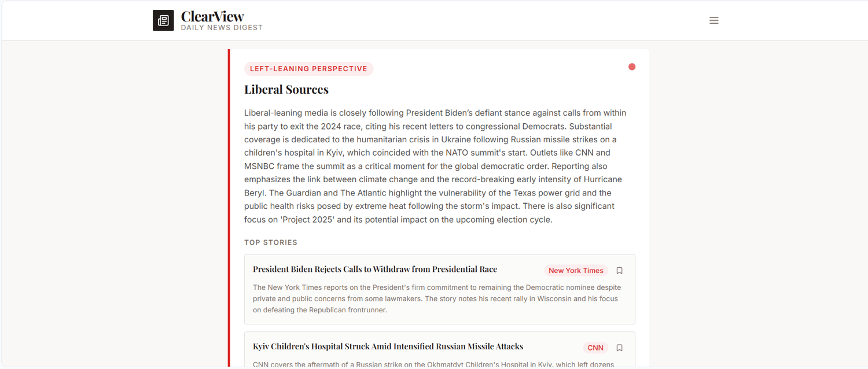Click the Liberal Sources heading
Viewport: 868px width, 369px height.
[x=286, y=89]
